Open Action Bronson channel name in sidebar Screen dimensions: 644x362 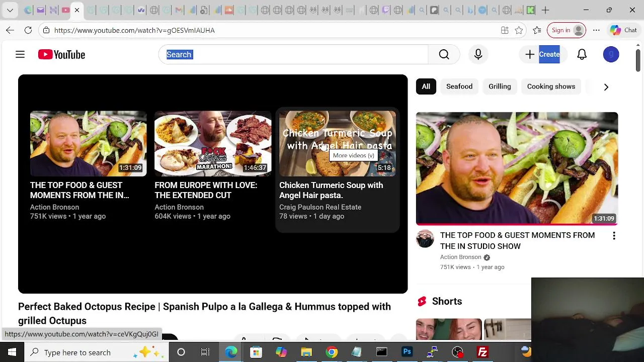coord(460,257)
